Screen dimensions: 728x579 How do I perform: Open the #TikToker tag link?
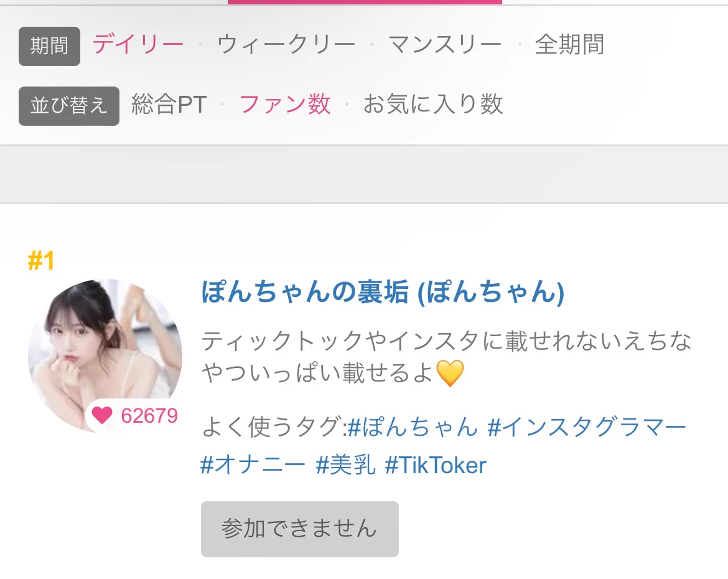436,464
